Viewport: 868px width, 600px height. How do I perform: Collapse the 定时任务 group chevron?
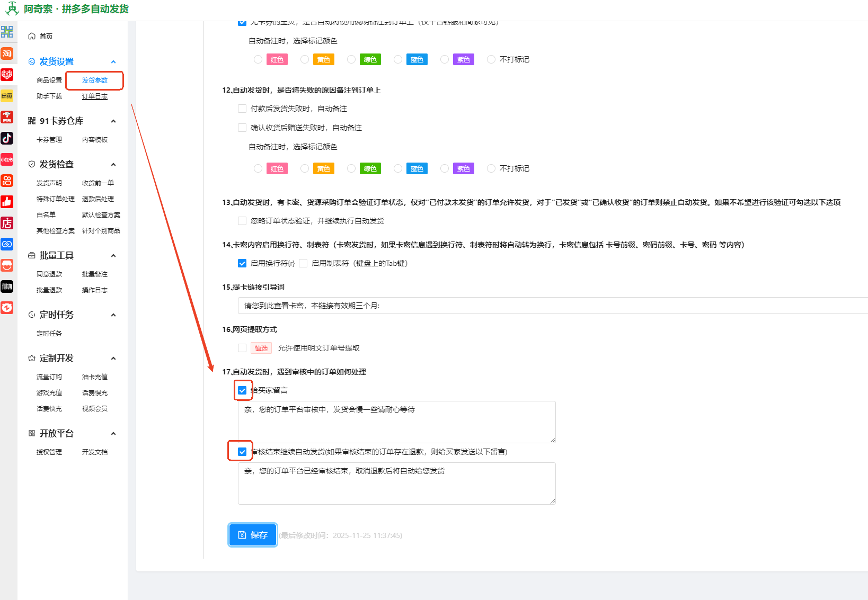[x=113, y=315]
